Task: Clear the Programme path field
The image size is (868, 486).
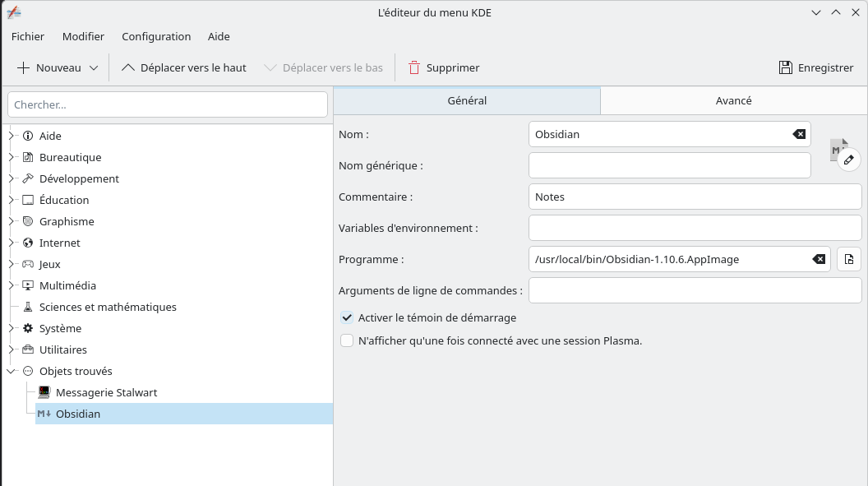Action: click(x=818, y=259)
